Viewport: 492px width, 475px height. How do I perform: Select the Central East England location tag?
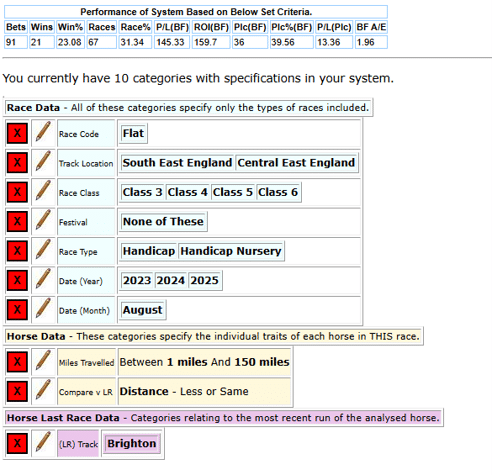coord(296,163)
